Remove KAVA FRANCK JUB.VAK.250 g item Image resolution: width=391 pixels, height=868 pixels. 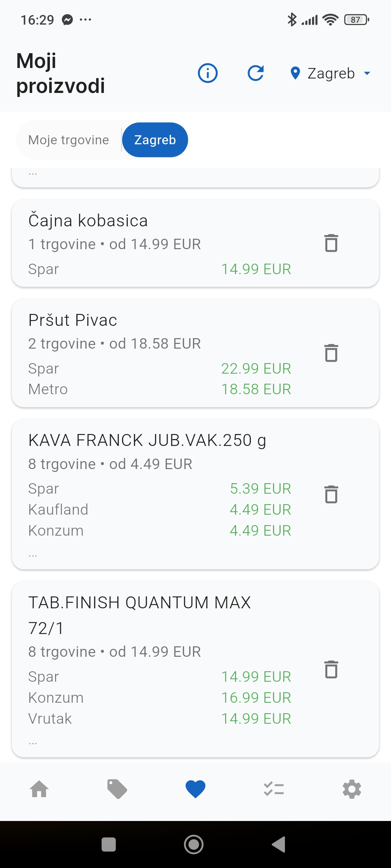[331, 494]
